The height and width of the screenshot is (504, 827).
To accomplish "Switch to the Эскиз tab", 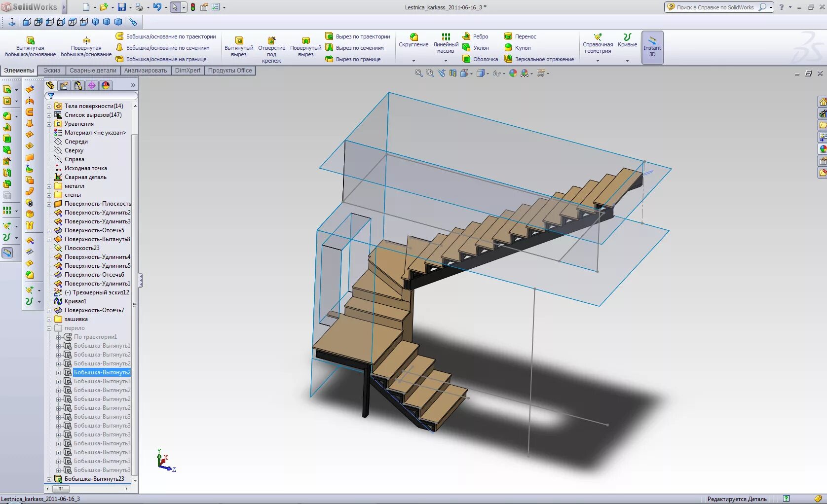I will pos(52,71).
